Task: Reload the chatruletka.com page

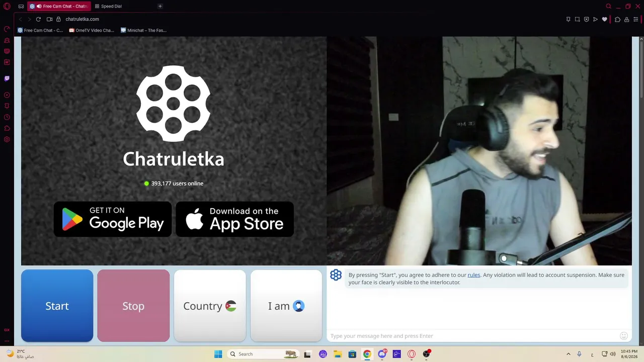Action: coord(38,19)
